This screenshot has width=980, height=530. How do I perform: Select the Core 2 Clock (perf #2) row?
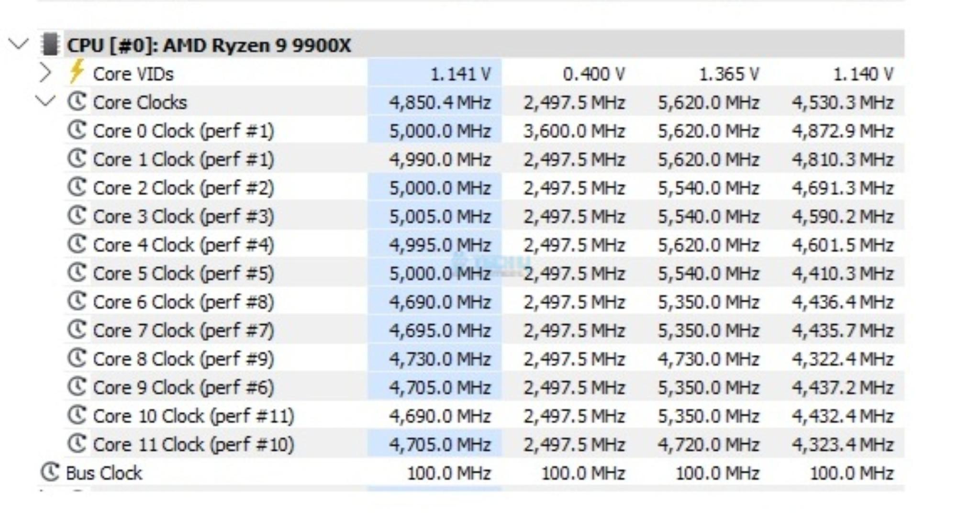[183, 188]
